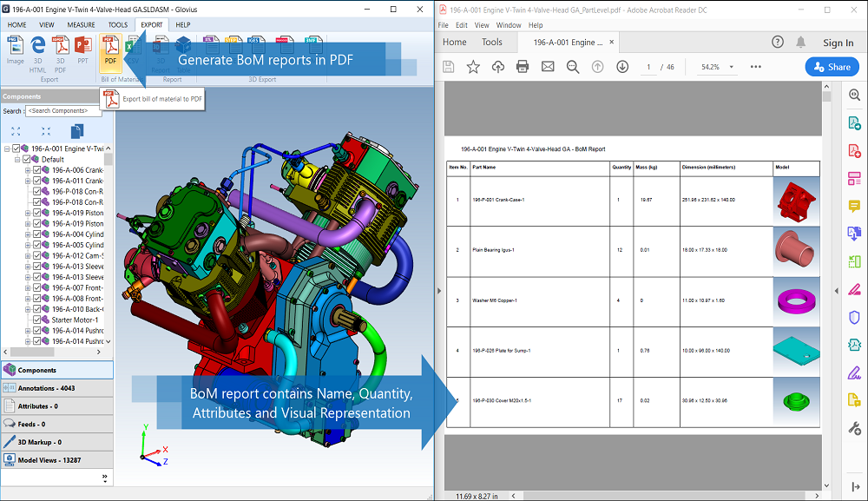Click the Save icon in Acrobat toolbar
Viewport: 868px width, 501px height.
[x=449, y=67]
